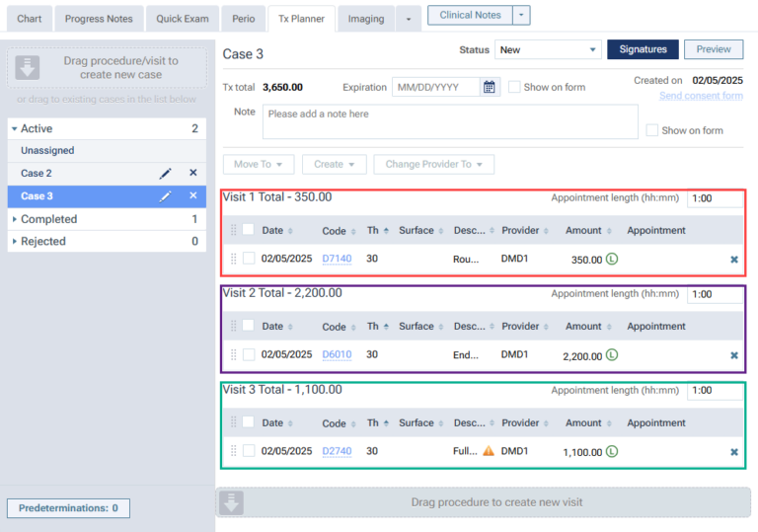Viewport: 758px width, 532px height.
Task: Click the pencil edit icon for Case 2
Action: click(x=166, y=173)
